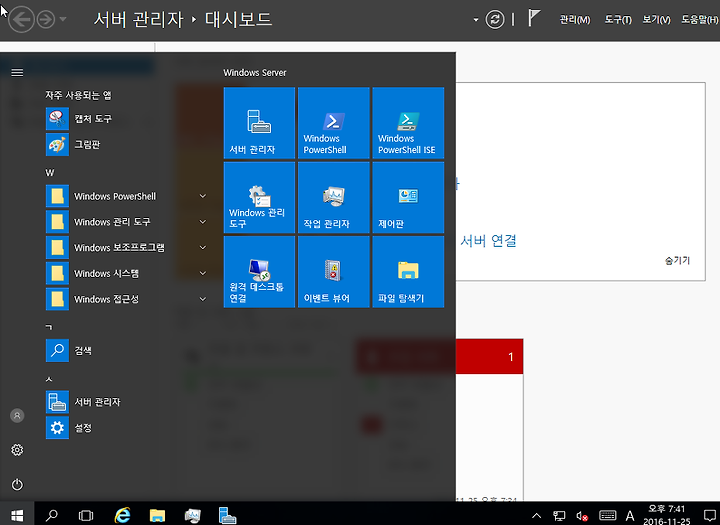
Task: Go back in Server Manager
Action: click(22, 20)
